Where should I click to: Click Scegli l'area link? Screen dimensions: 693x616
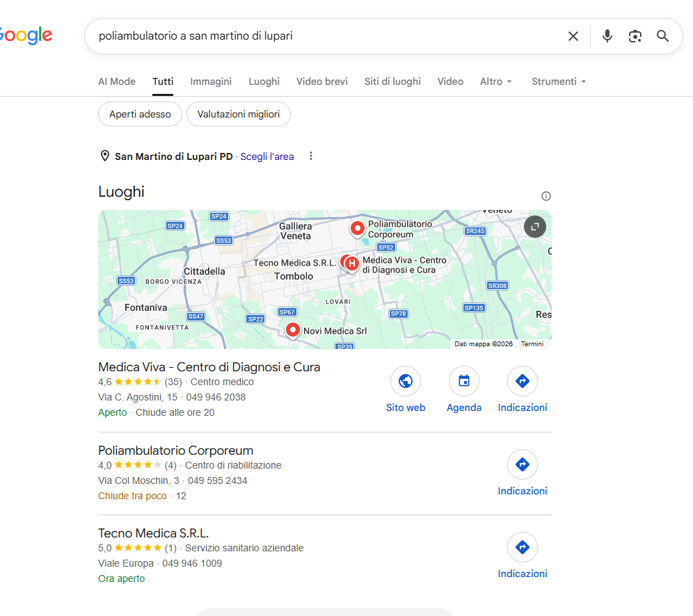coord(267,156)
